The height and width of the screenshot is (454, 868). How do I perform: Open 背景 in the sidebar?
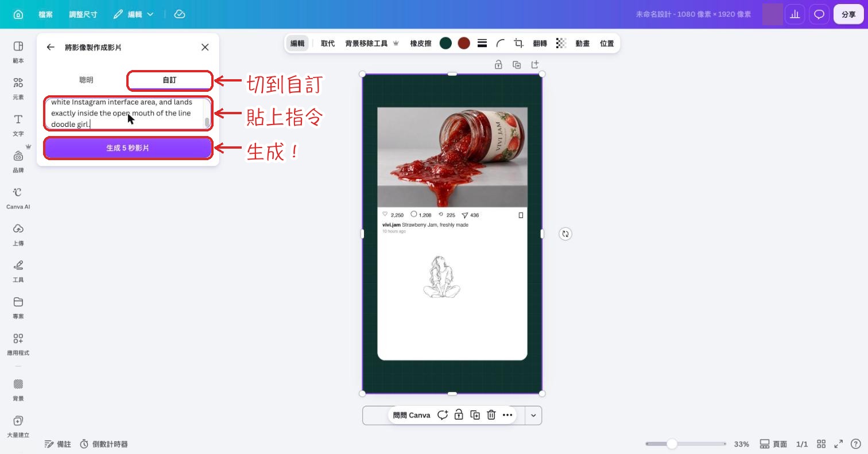pos(18,389)
